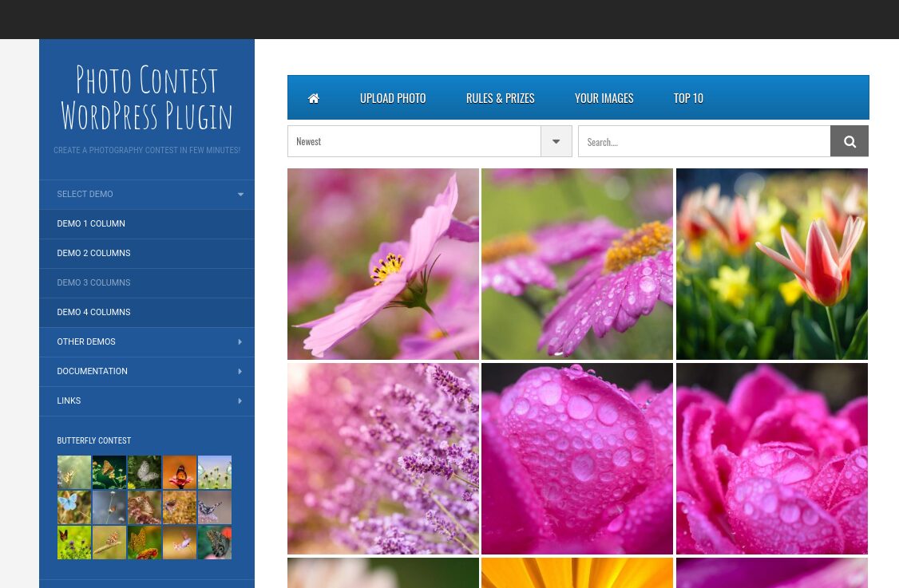Open first butterfly contest thumbnail on grass
Viewport: 899px width, 588px height.
(74, 472)
